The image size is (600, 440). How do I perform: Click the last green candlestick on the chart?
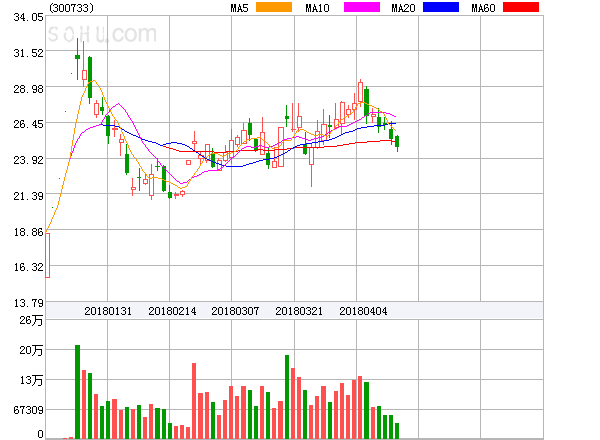pyautogui.click(x=397, y=142)
